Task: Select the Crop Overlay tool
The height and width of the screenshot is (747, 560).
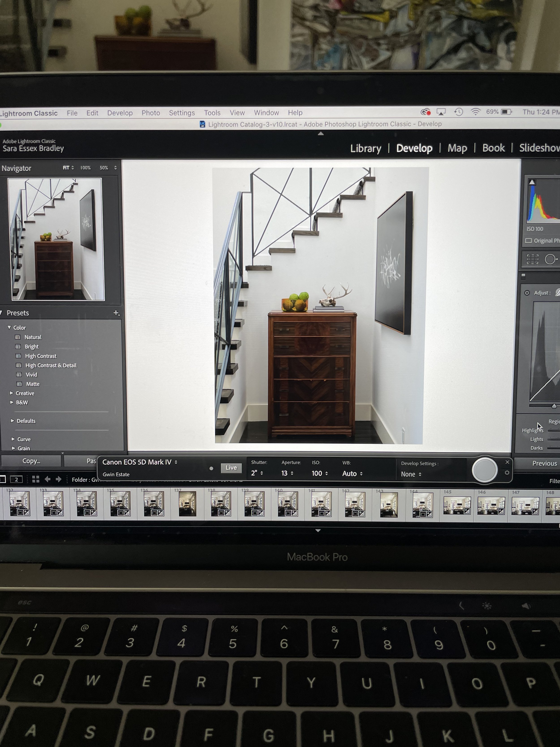Action: tap(532, 259)
